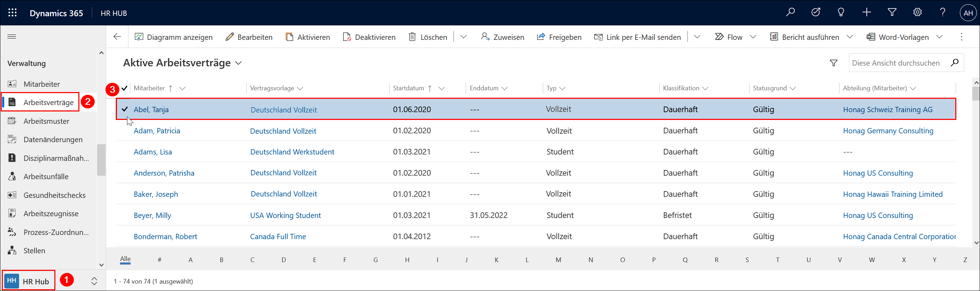The image size is (980, 291).
Task: Uncheck the Abel, Tanja row checkbox
Action: (x=125, y=109)
